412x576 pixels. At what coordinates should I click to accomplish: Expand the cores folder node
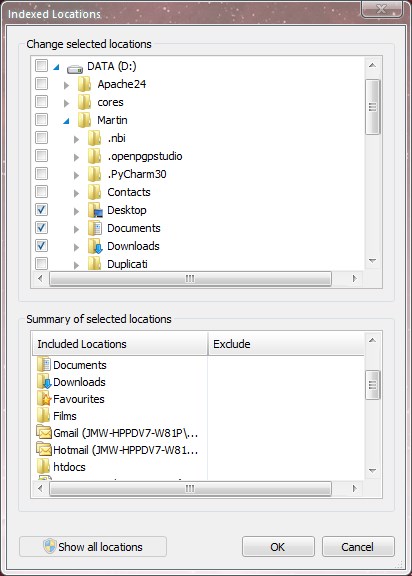[x=66, y=103]
